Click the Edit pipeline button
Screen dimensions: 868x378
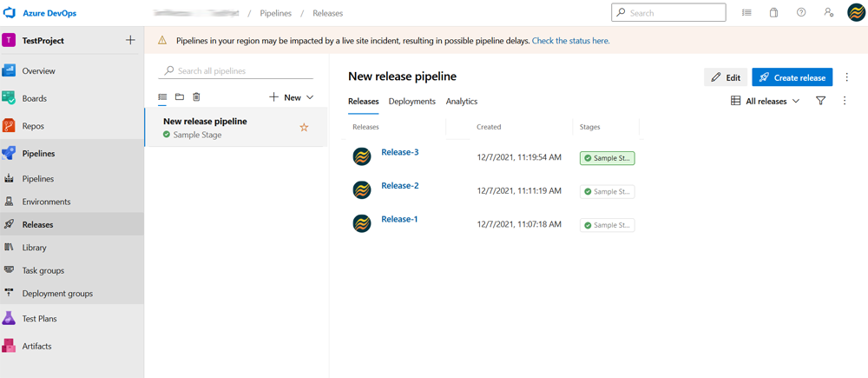pos(726,77)
